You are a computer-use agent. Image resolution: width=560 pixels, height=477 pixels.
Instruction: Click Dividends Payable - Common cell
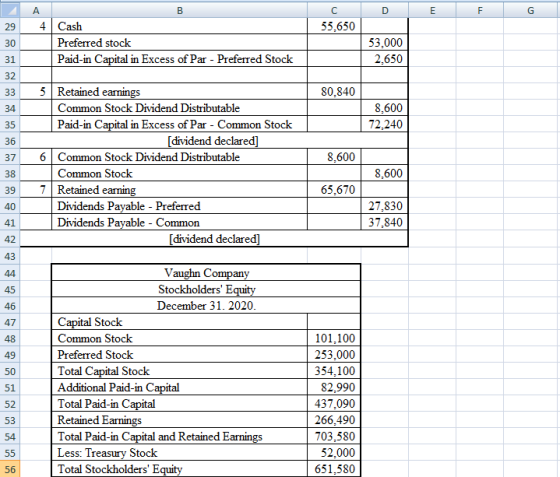[180, 223]
